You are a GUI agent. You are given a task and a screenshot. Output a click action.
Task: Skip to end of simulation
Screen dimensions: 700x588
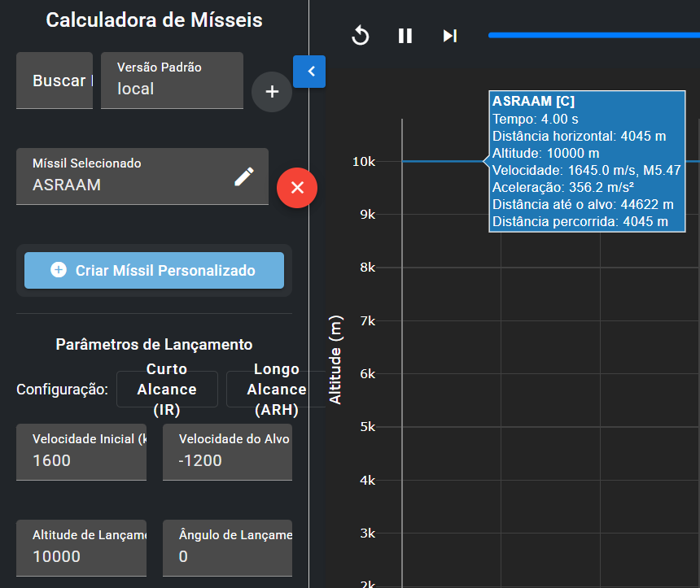click(x=449, y=36)
